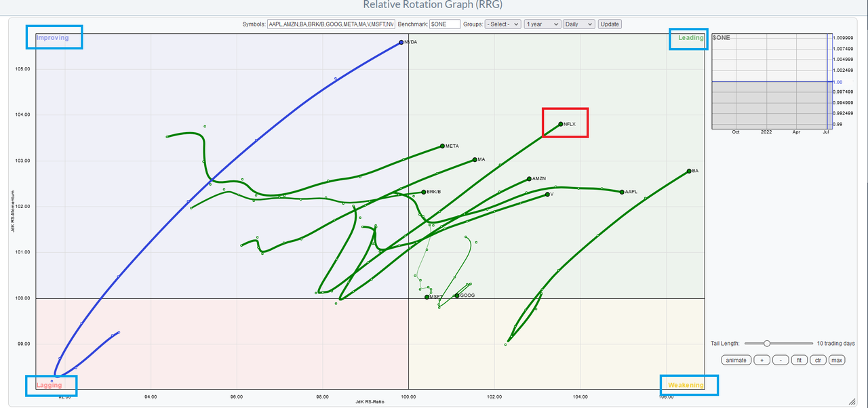Select the MSFT data point
Viewport: 868px width, 408px height.
coord(427,297)
